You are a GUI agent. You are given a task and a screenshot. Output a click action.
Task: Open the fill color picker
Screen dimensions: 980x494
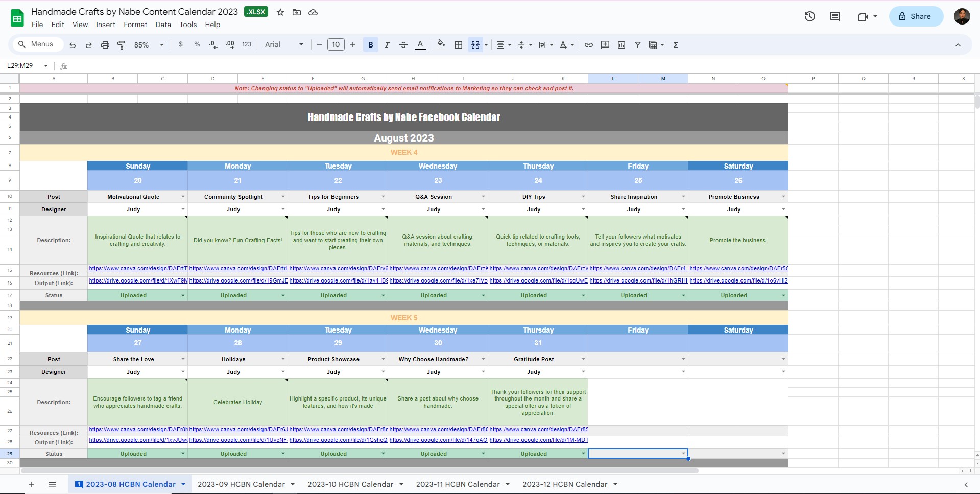coord(442,44)
